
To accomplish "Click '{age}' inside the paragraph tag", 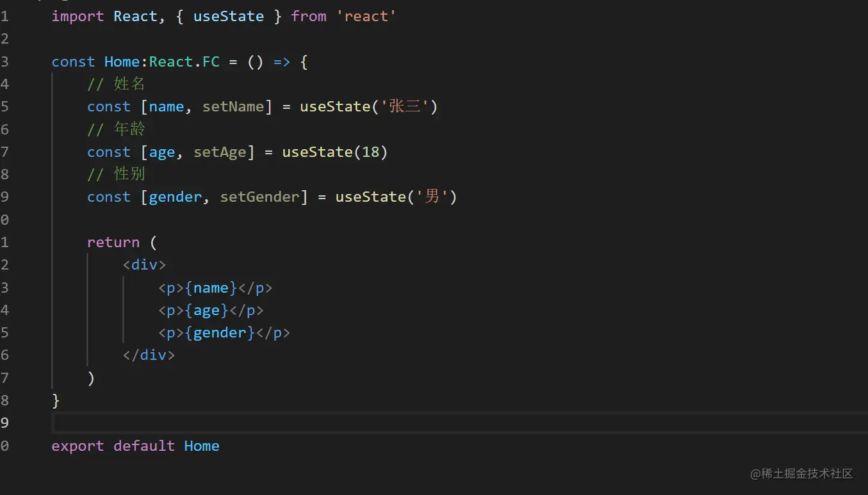I will coord(206,310).
